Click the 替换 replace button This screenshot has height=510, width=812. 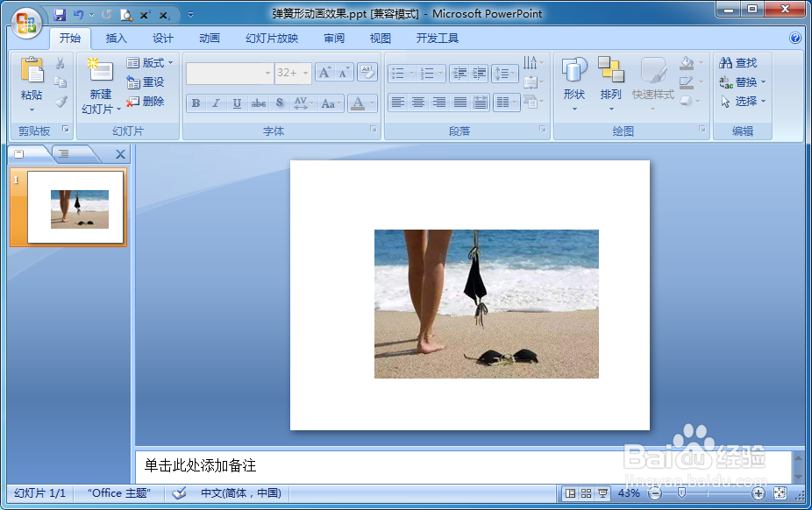(743, 81)
